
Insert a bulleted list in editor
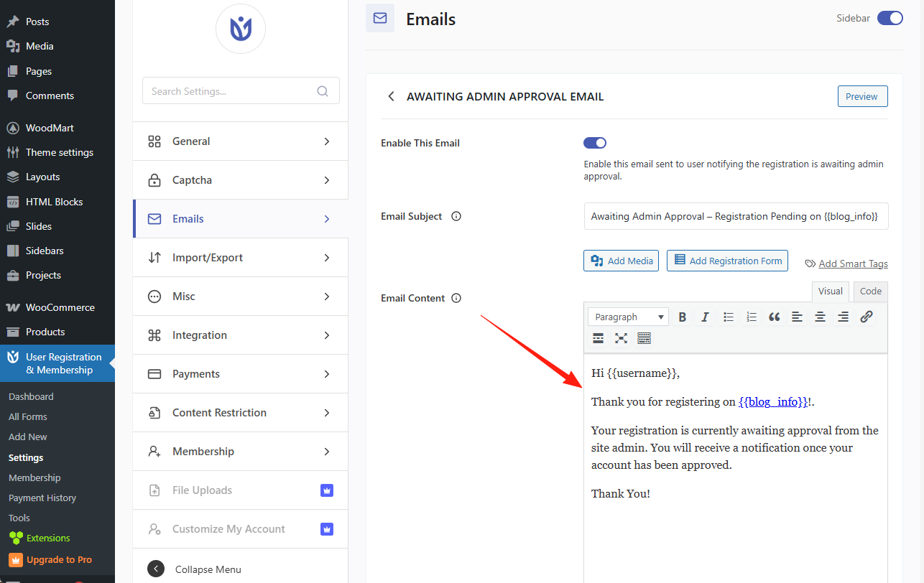pyautogui.click(x=728, y=317)
